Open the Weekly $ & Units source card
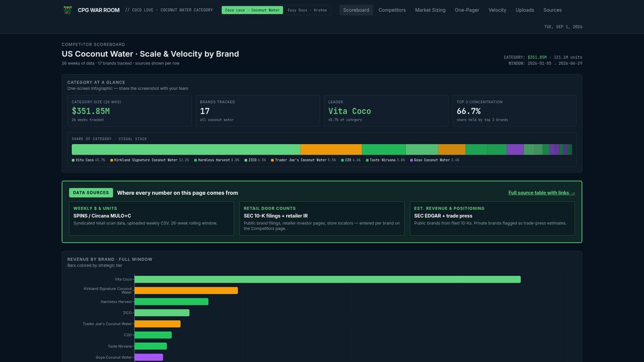The image size is (644, 362). coord(151,218)
